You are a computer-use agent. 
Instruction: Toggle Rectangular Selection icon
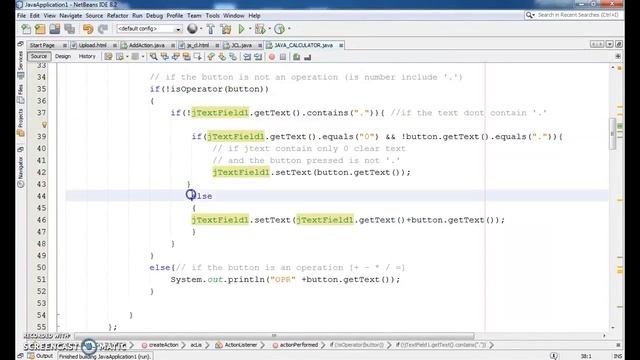[x=198, y=57]
